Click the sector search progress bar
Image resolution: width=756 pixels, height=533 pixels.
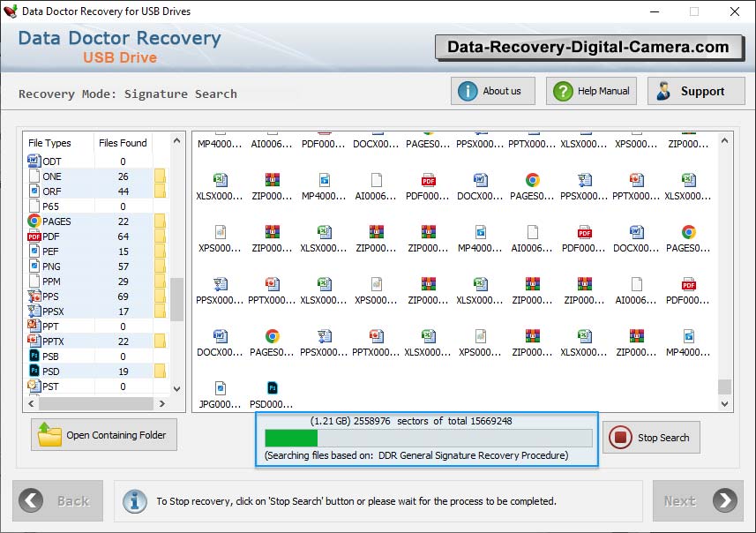coord(428,438)
